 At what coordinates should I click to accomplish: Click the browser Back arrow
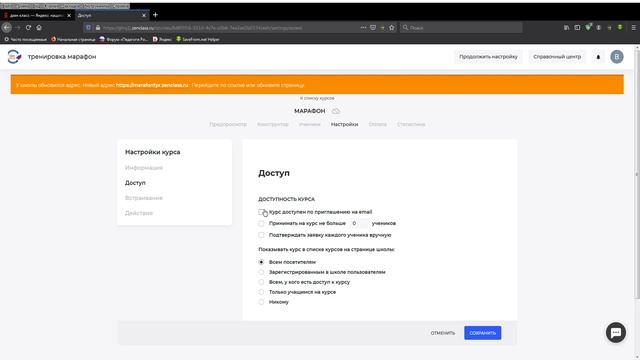click(x=7, y=28)
